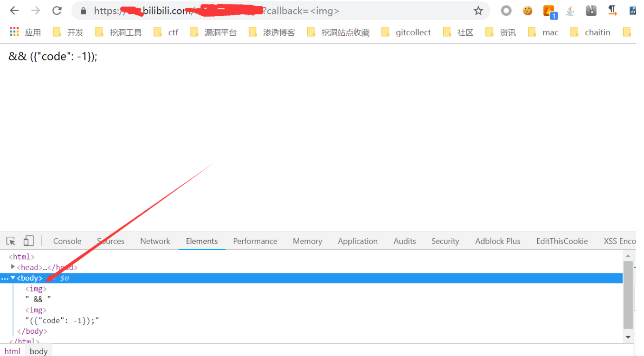Open the gray pendulum extension icon
This screenshot has width=644, height=356.
coord(591,11)
